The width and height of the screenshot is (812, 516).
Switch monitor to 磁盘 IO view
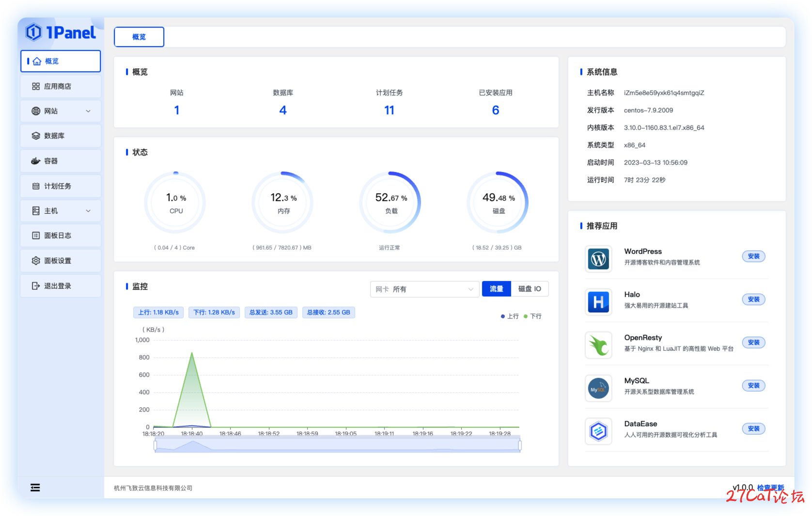click(x=530, y=289)
